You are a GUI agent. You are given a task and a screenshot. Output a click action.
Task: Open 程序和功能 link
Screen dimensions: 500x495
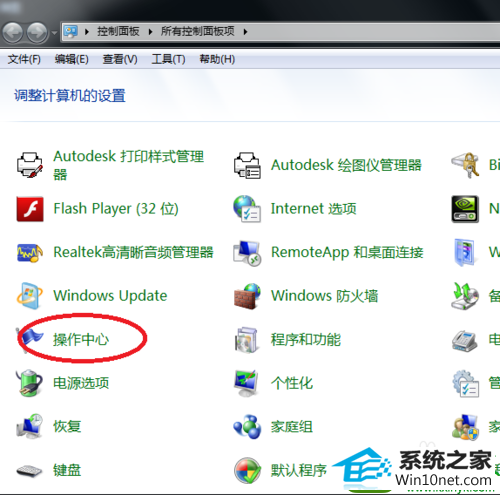pyautogui.click(x=306, y=340)
